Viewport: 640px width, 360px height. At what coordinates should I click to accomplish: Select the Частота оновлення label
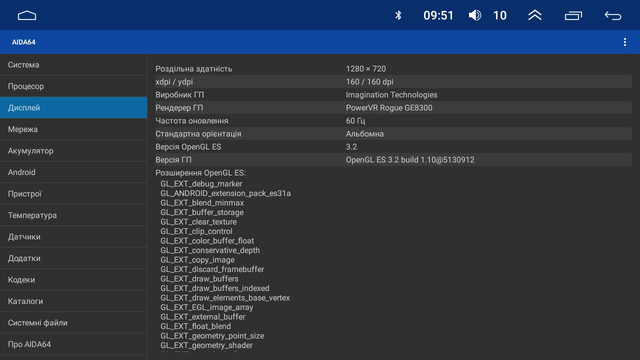pyautogui.click(x=192, y=121)
